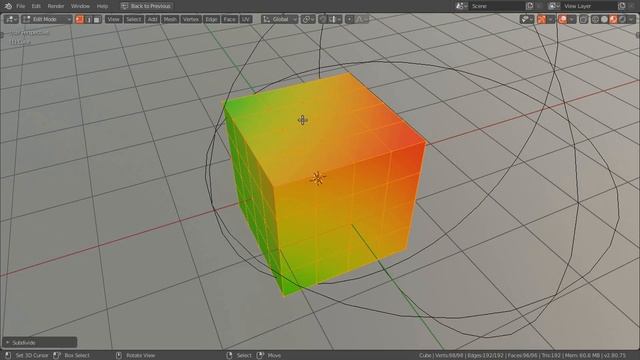Expand the Subdivide operator panel
This screenshot has height=360, width=640.
tap(39, 342)
